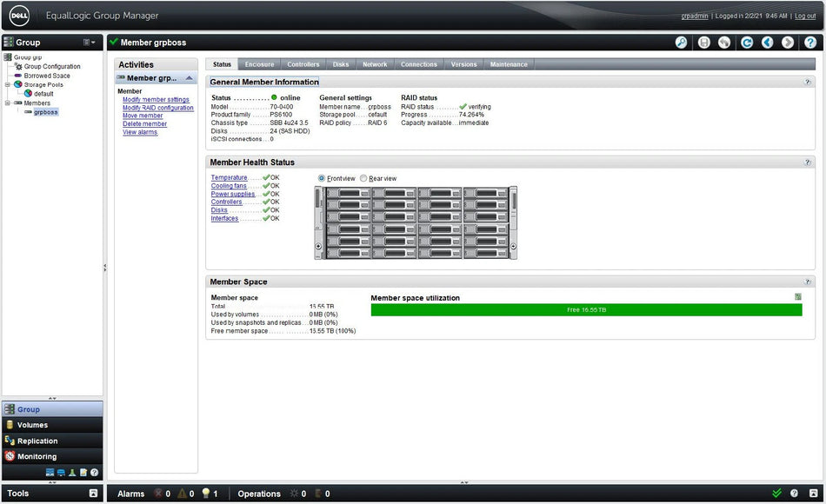Select the Front view radio button

322,178
